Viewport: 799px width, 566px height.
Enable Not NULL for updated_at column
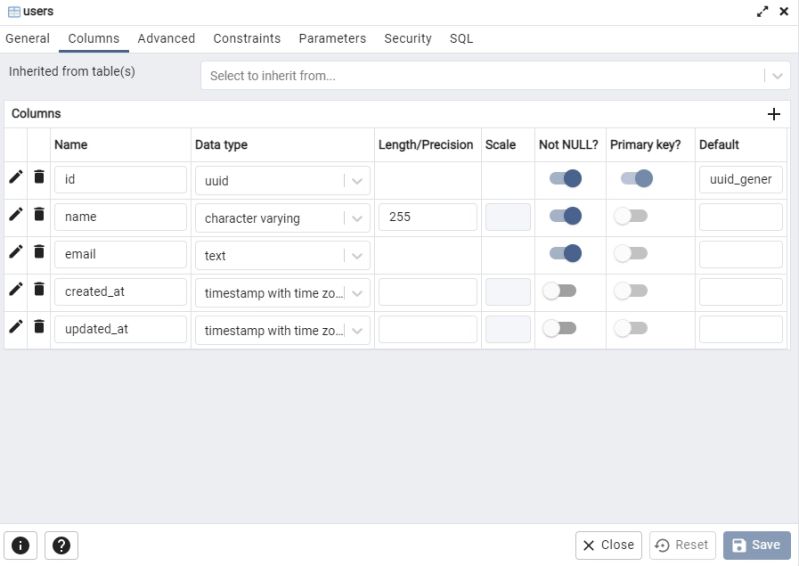[560, 328]
